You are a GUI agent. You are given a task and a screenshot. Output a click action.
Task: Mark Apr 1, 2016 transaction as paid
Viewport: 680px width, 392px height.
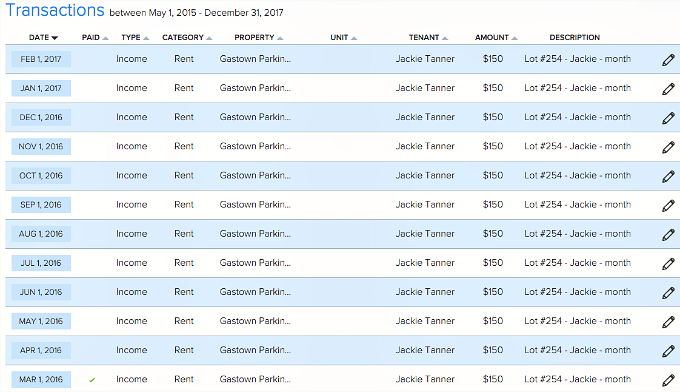[92, 350]
